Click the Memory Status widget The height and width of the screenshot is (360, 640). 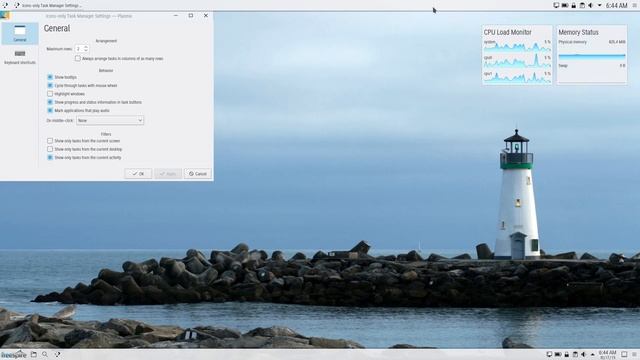(x=592, y=55)
